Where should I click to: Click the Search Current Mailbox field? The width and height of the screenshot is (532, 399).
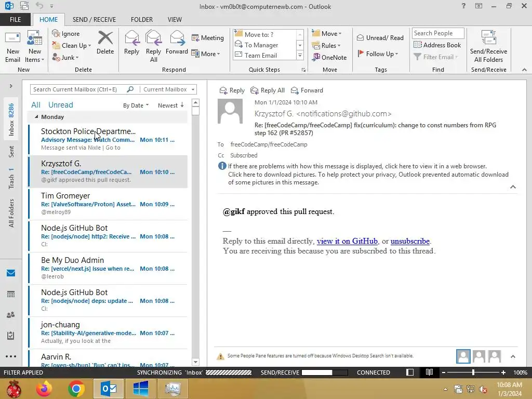pyautogui.click(x=79, y=89)
